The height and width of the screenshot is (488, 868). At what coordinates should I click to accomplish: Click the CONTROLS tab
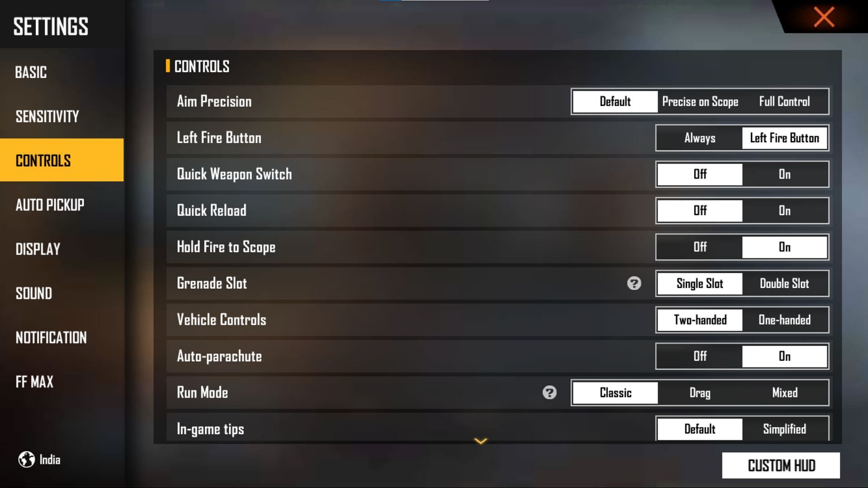61,160
